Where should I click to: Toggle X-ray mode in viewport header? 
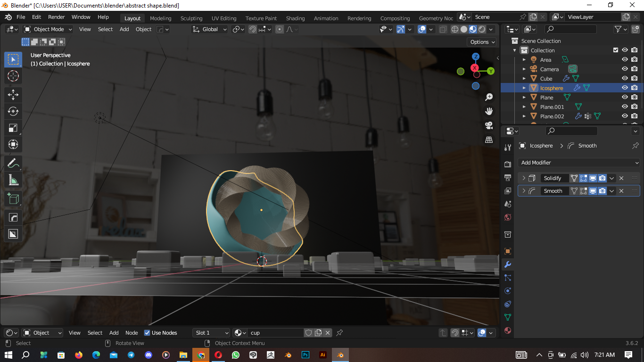pyautogui.click(x=443, y=29)
